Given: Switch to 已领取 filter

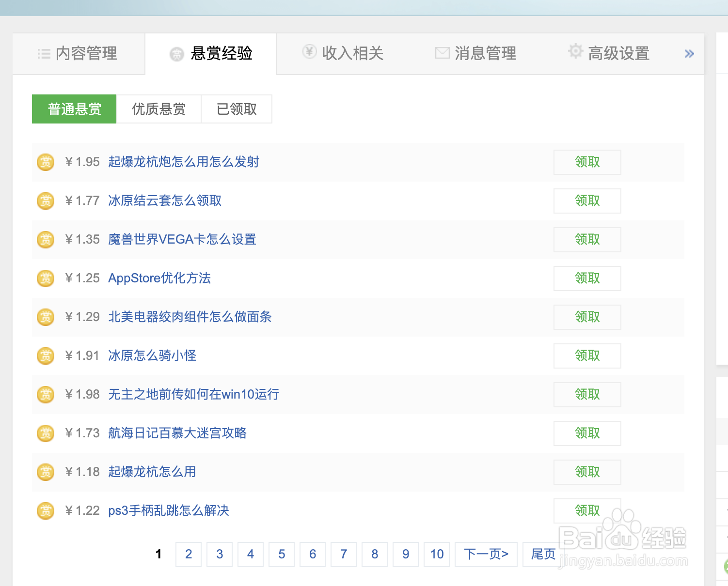Looking at the screenshot, I should (x=237, y=109).
